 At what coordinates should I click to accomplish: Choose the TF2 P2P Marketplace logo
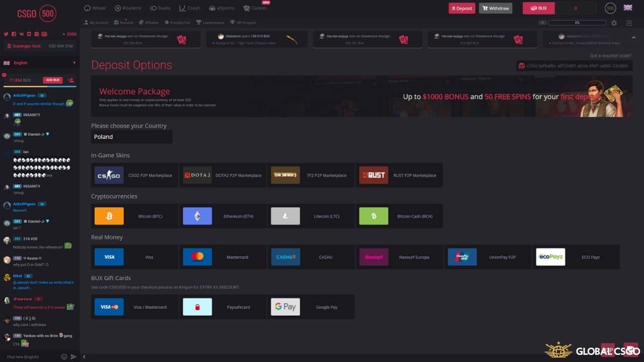point(285,175)
